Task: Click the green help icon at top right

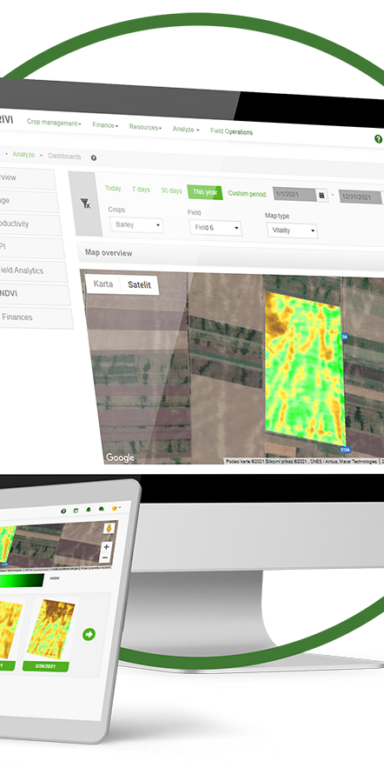Action: (x=378, y=139)
